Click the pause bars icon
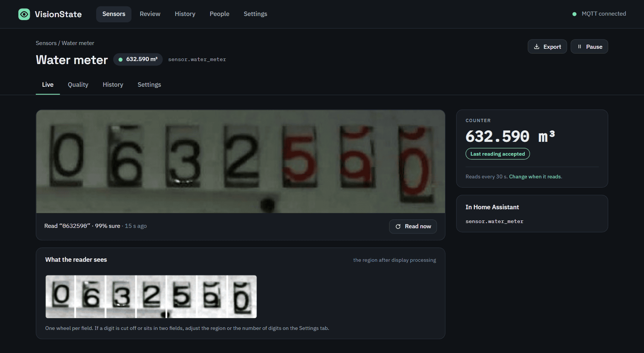The width and height of the screenshot is (644, 353). click(x=580, y=47)
